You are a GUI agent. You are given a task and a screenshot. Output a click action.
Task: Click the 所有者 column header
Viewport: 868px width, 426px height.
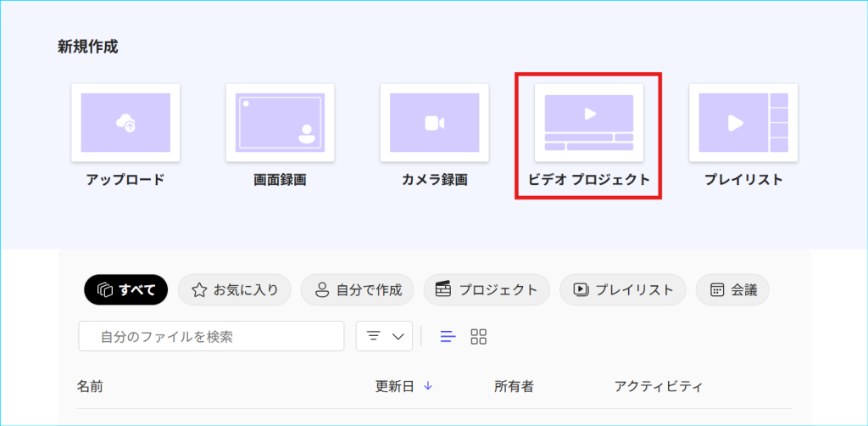[x=514, y=387]
